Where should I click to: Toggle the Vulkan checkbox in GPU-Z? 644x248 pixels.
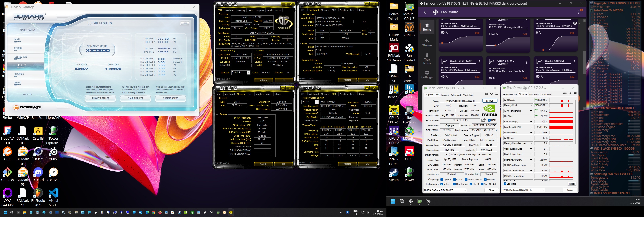point(442,184)
